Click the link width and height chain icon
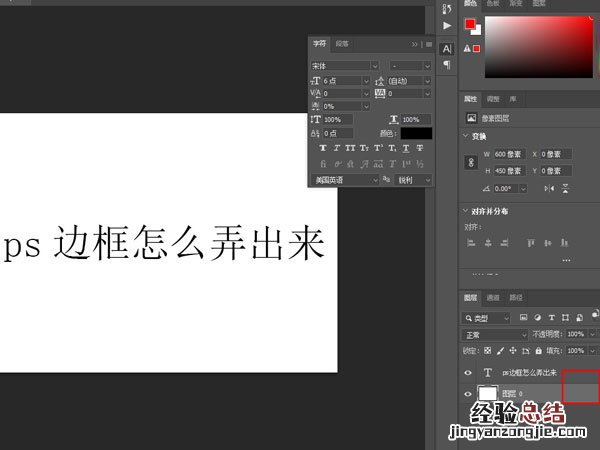 (471, 162)
